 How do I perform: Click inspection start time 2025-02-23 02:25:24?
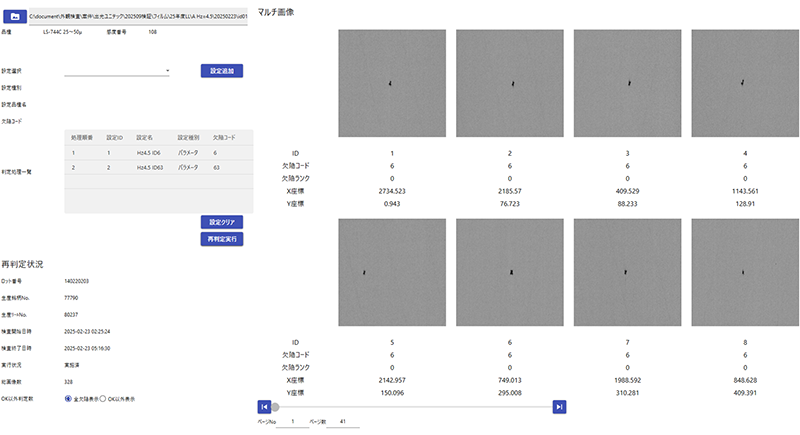tap(87, 331)
